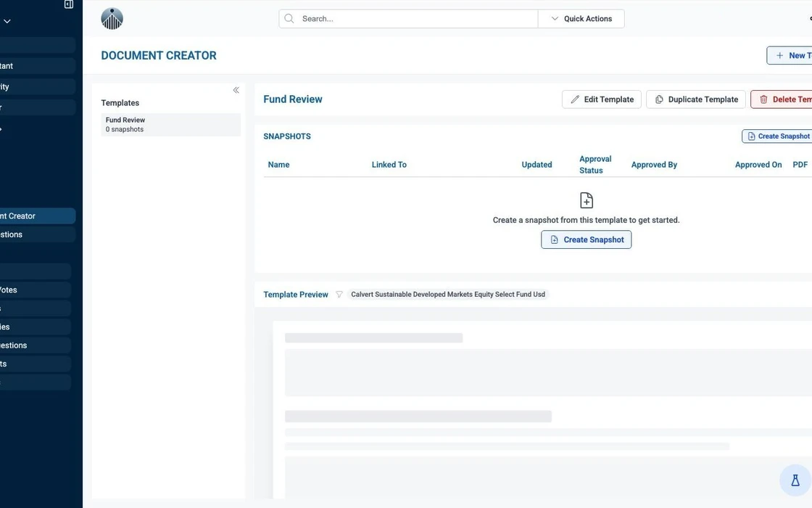Viewport: 812px width, 508px height.
Task: Open the sidebar item ending in 'ity'
Action: coord(37,86)
